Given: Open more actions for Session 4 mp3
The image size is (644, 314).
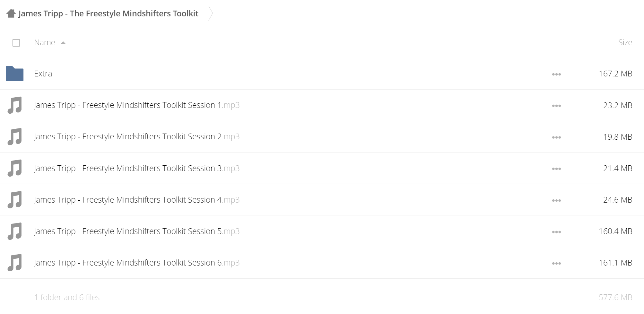Looking at the screenshot, I should pyautogui.click(x=556, y=200).
